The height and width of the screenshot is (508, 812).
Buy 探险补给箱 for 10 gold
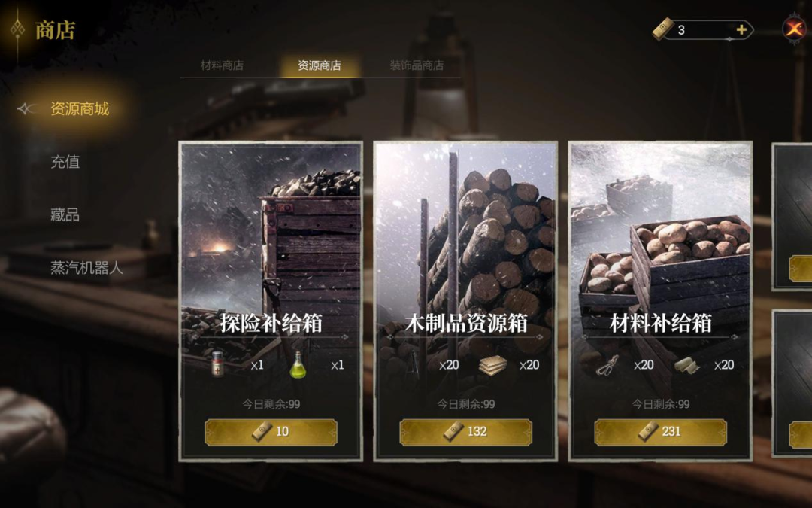tap(271, 432)
